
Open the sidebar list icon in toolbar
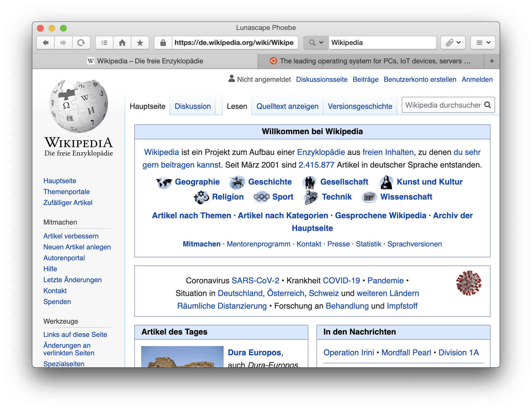(104, 43)
